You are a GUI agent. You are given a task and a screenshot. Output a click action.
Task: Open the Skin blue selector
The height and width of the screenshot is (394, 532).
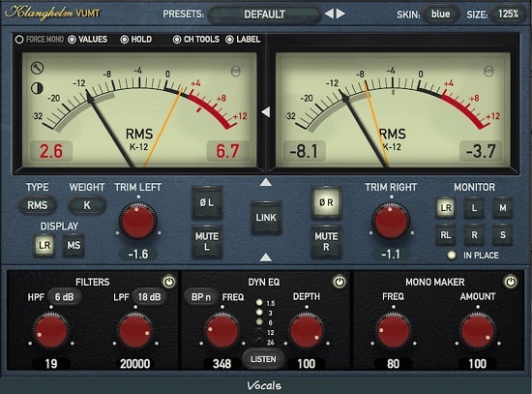[x=440, y=14]
